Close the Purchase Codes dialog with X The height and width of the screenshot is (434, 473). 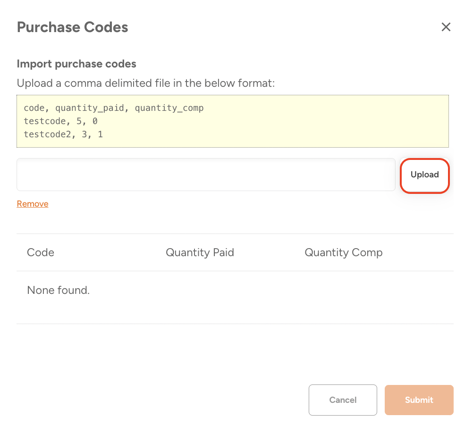[x=446, y=27]
